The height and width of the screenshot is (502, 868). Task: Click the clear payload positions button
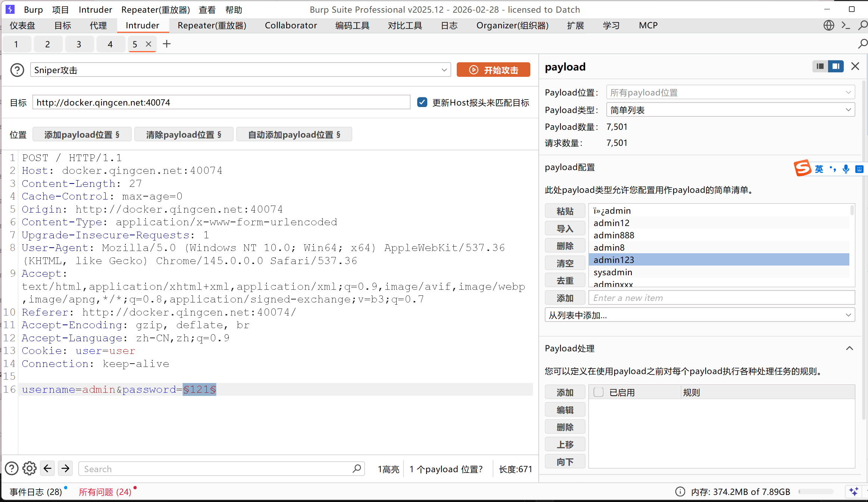point(184,135)
